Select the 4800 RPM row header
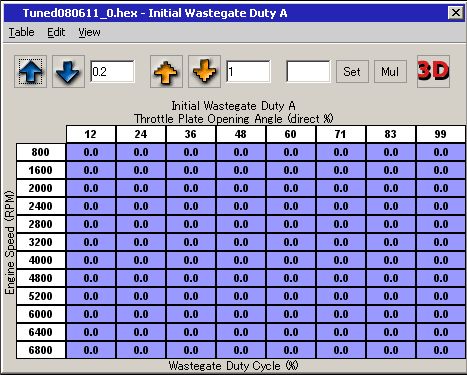This screenshot has height=375, width=467. pyautogui.click(x=41, y=278)
